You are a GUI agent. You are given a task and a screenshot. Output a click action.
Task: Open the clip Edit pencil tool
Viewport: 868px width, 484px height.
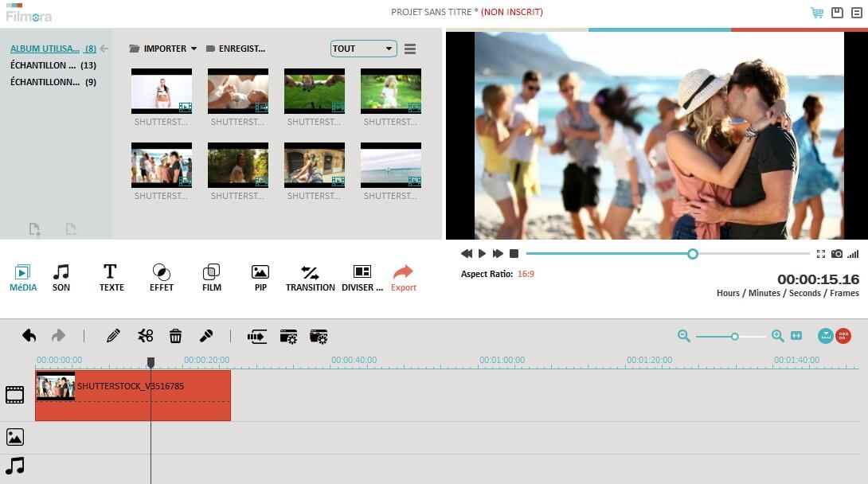coord(113,336)
